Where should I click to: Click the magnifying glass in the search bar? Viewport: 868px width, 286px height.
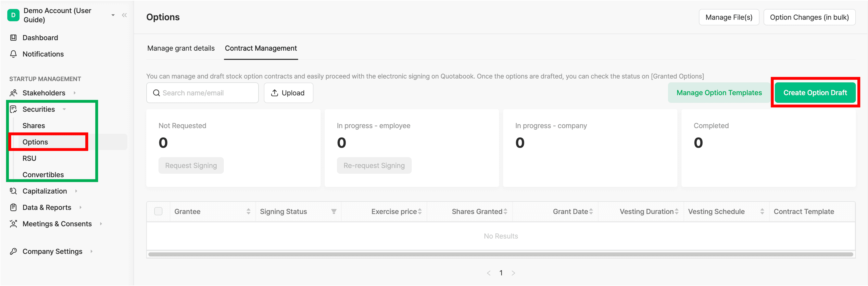point(156,93)
